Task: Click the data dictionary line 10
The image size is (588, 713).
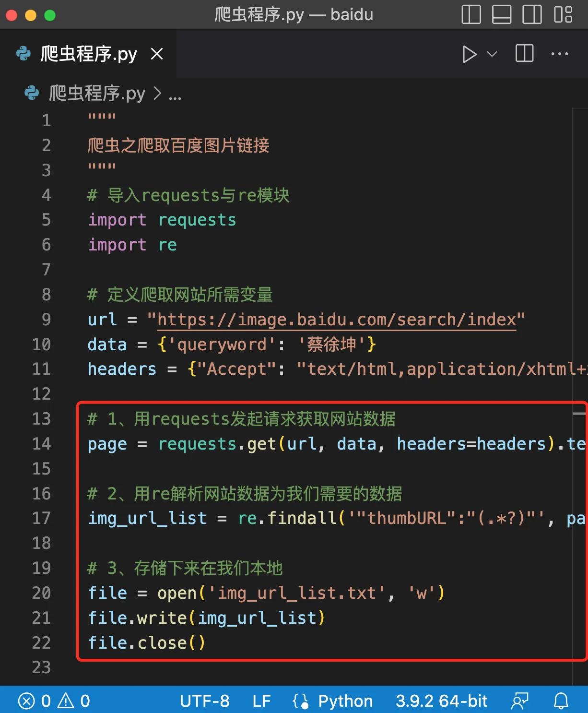Action: (232, 344)
